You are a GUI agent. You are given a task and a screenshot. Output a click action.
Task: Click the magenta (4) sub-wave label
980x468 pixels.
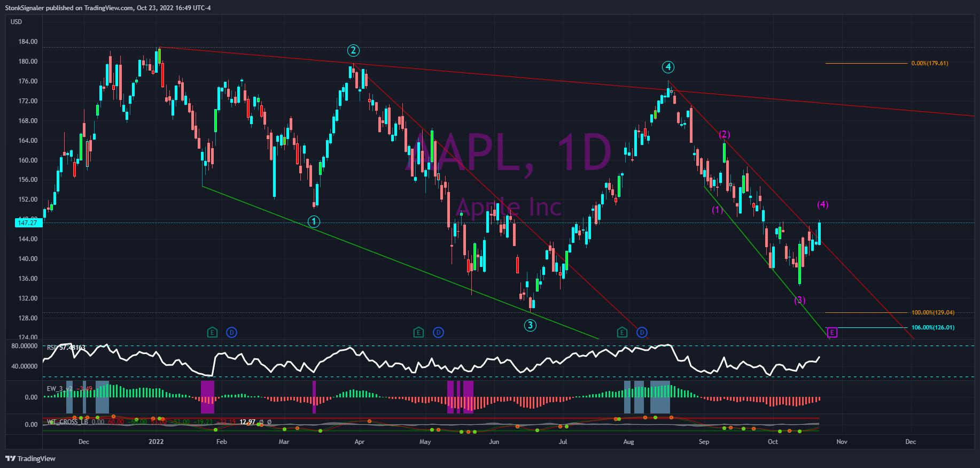pyautogui.click(x=823, y=204)
